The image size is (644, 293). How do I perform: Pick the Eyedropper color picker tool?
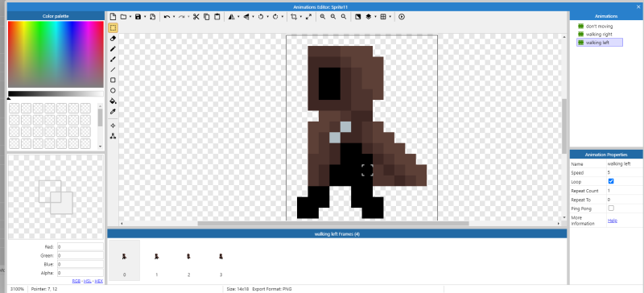tap(113, 111)
